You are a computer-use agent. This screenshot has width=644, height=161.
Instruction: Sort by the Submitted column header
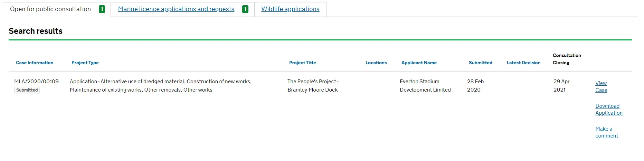click(x=480, y=63)
